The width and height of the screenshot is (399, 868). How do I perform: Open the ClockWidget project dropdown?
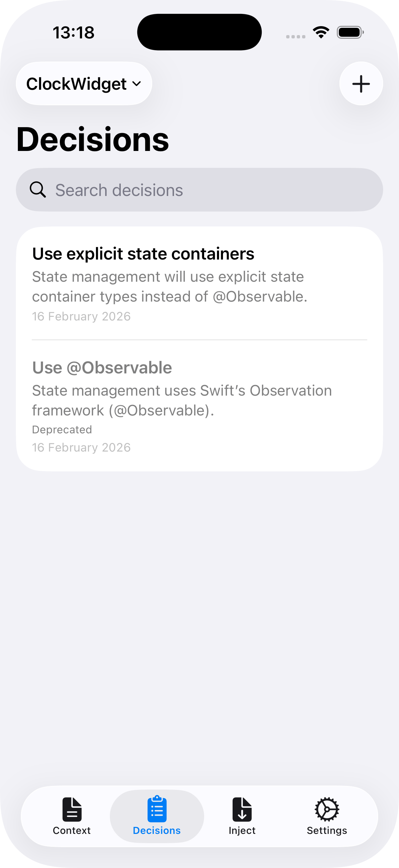click(x=84, y=83)
